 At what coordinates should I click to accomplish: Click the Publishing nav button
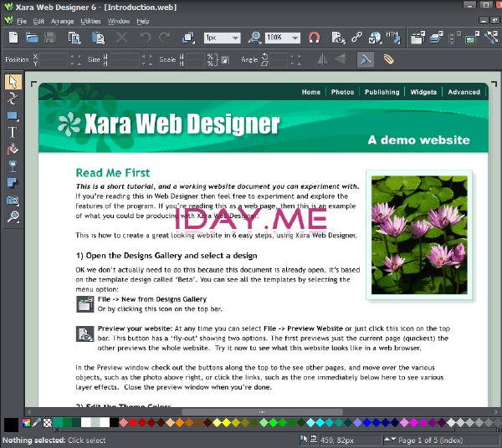pyautogui.click(x=382, y=92)
